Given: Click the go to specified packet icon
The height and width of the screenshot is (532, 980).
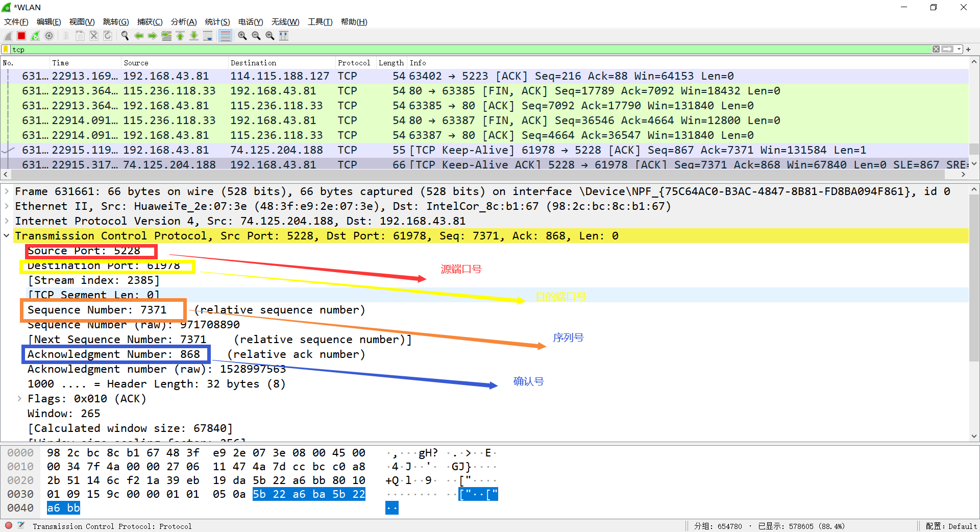Looking at the screenshot, I should click(x=166, y=36).
